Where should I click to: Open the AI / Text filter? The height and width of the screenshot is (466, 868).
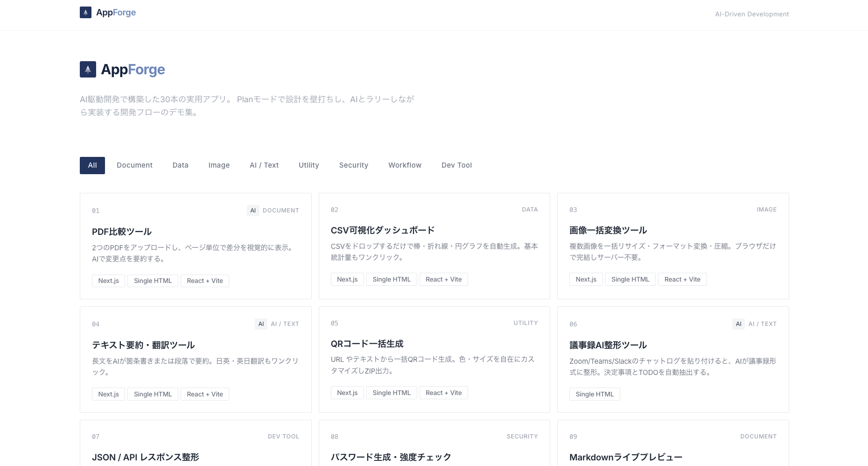(x=264, y=165)
